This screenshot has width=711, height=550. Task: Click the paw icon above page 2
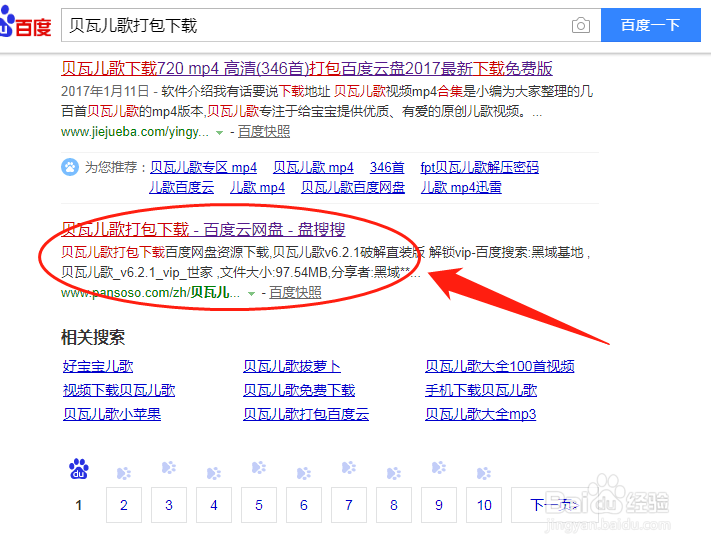(123, 473)
